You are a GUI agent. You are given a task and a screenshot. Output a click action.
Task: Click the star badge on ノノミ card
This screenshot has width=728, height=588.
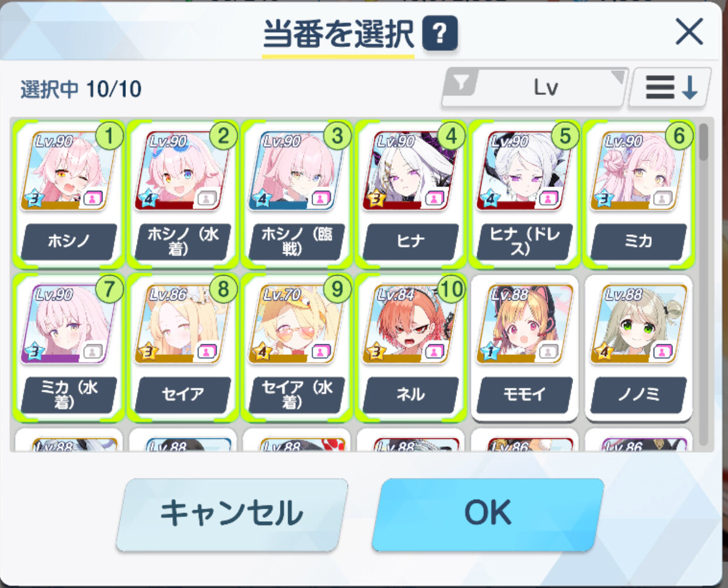603,353
